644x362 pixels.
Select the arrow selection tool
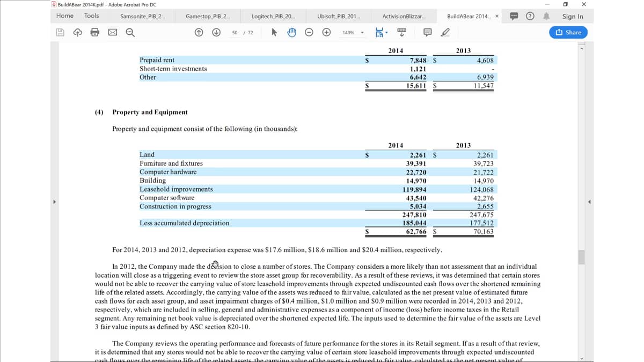[274, 33]
